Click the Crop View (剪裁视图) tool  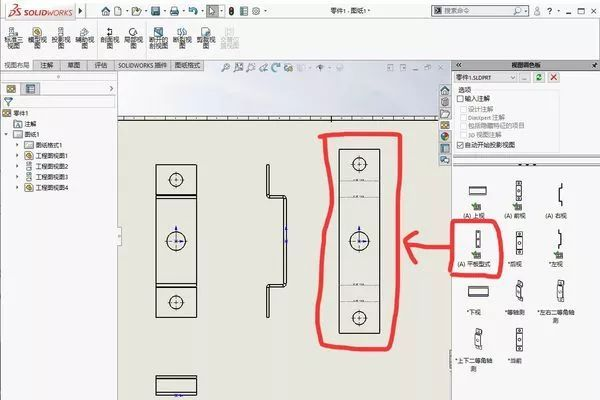click(x=206, y=38)
